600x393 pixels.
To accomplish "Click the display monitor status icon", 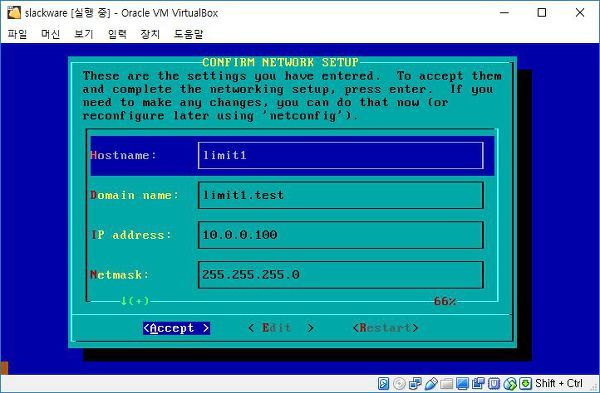I will pyautogui.click(x=462, y=383).
